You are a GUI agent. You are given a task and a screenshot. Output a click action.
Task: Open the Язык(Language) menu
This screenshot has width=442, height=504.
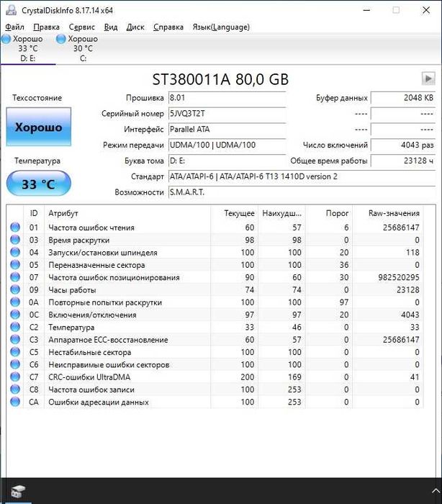[221, 27]
